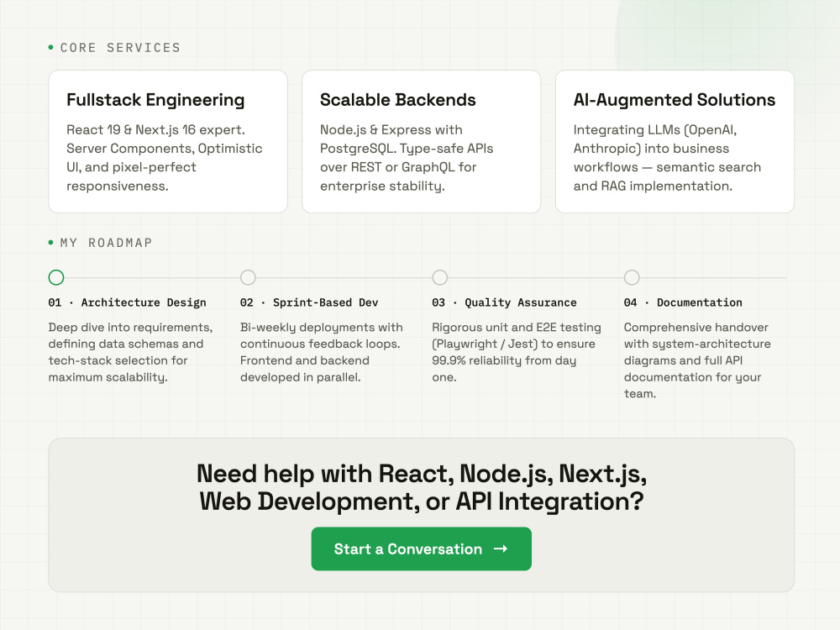The width and height of the screenshot is (840, 630).
Task: Click the green bullet beside MY ROADMAP
Action: 51,243
